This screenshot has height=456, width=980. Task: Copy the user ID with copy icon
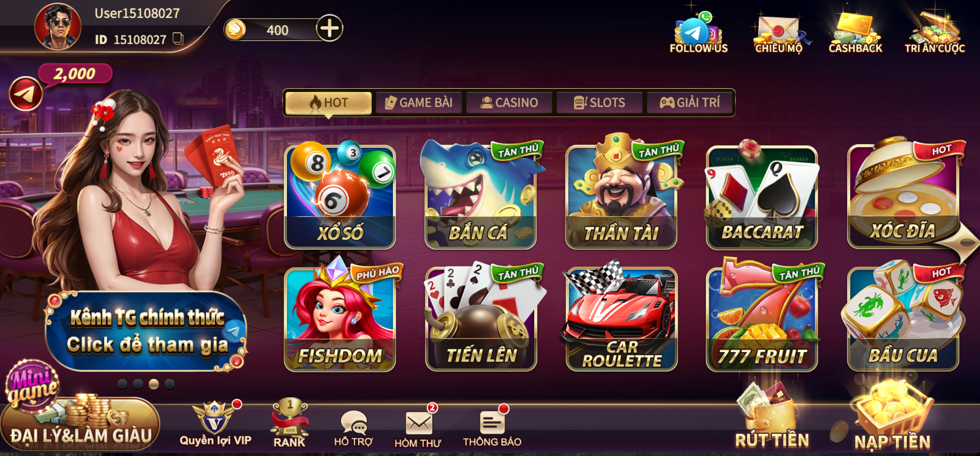click(178, 39)
